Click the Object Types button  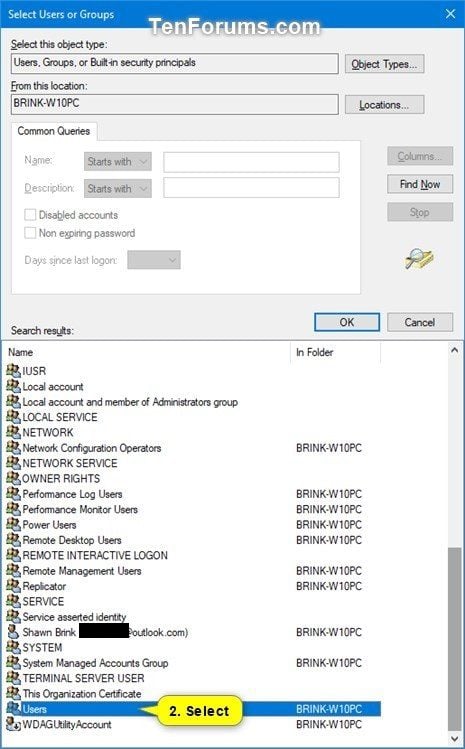coord(384,64)
